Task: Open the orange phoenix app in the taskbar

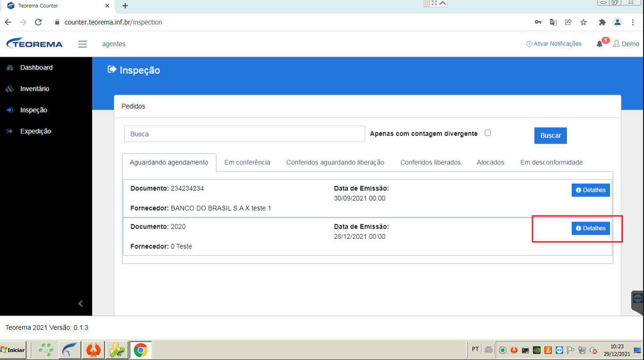Action: (x=94, y=350)
